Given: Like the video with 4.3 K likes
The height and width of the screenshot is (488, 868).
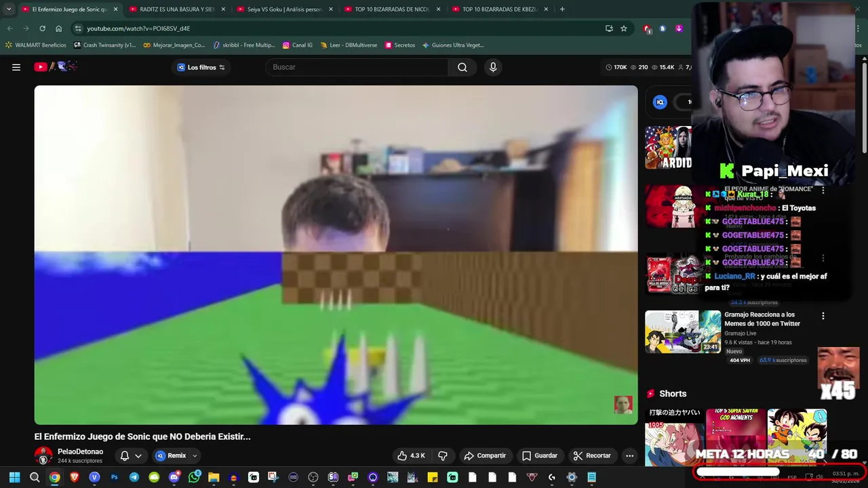Looking at the screenshot, I should coord(411,455).
